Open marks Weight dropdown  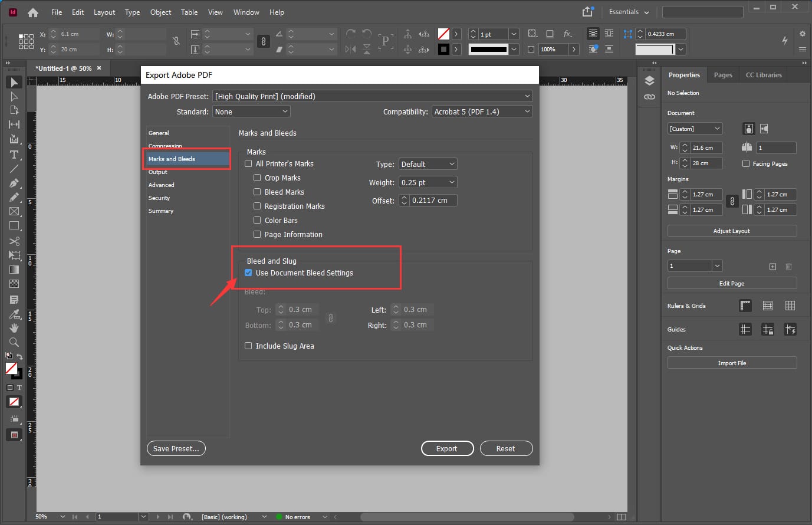[x=428, y=182]
